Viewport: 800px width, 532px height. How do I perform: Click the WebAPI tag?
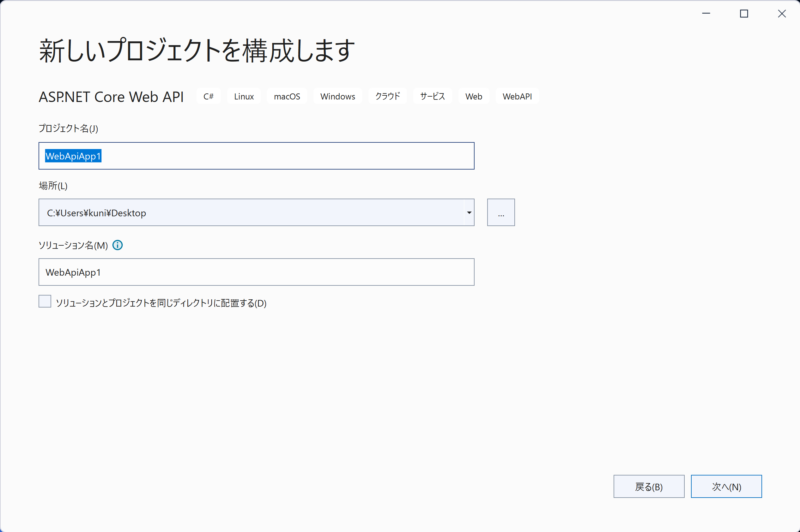coord(517,96)
